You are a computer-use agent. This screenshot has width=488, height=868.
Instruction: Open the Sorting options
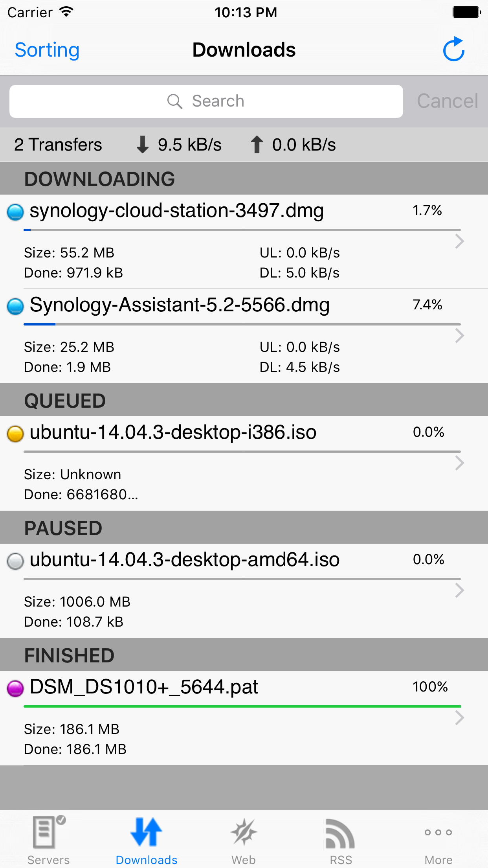click(x=47, y=50)
